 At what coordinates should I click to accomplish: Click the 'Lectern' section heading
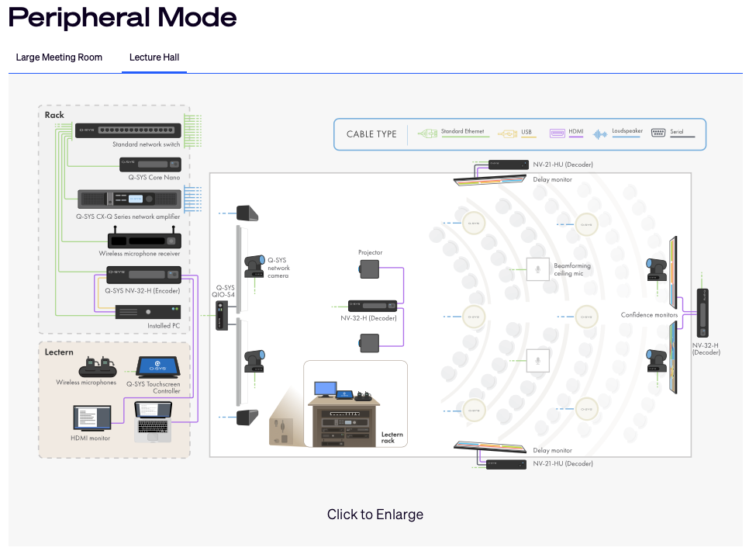59,352
